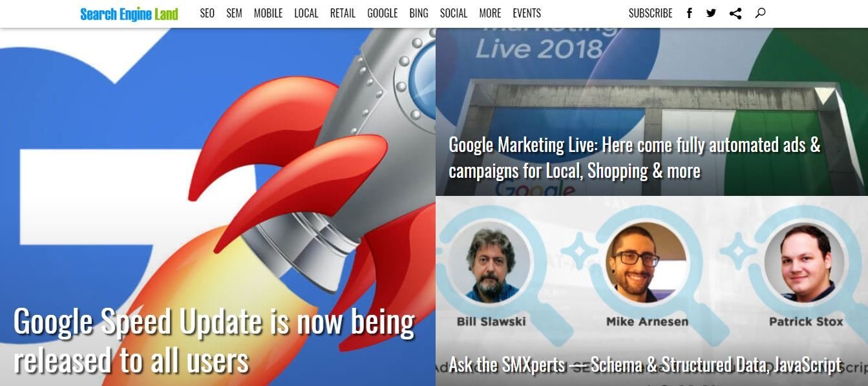Open the BING navigation item
Viewport: 868px width, 386px height.
pos(419,14)
